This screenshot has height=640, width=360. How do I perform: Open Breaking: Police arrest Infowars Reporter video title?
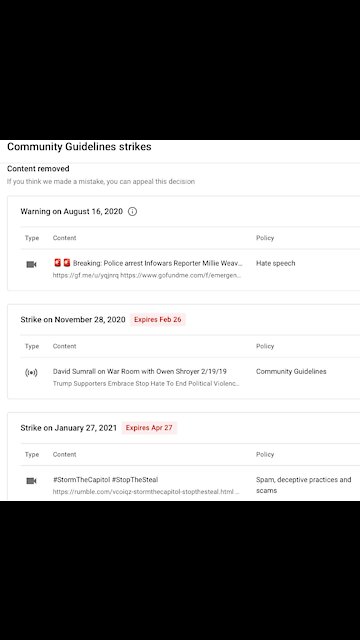coord(158,263)
